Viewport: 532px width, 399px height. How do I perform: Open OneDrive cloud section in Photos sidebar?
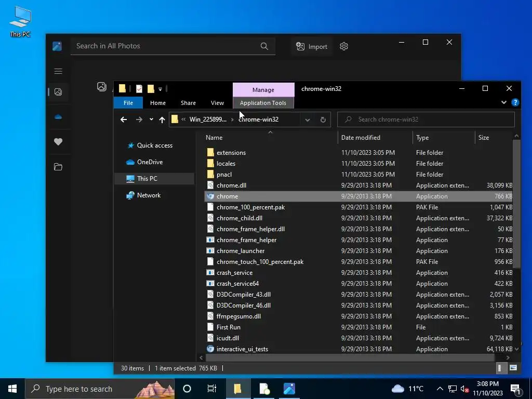[x=58, y=117]
